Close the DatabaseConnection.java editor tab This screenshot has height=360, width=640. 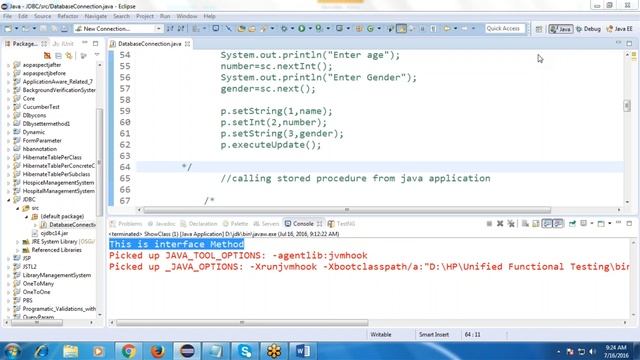click(x=187, y=44)
